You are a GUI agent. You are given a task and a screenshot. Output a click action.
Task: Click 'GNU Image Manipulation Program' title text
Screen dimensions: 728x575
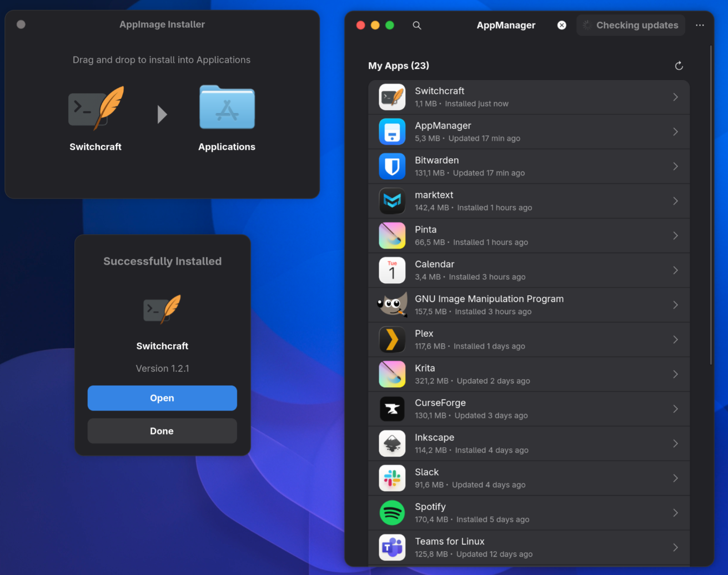[489, 299]
